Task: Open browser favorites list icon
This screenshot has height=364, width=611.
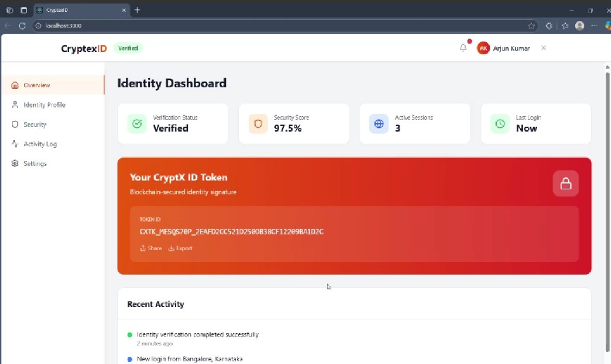Action: pyautogui.click(x=565, y=25)
